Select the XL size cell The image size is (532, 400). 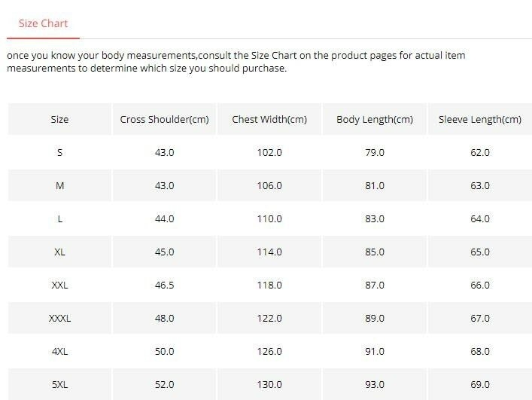59,252
